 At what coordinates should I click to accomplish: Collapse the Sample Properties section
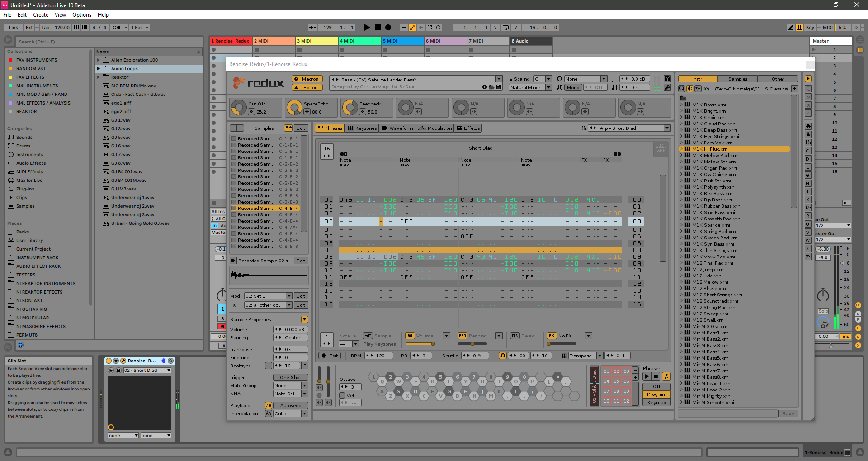pyautogui.click(x=305, y=319)
